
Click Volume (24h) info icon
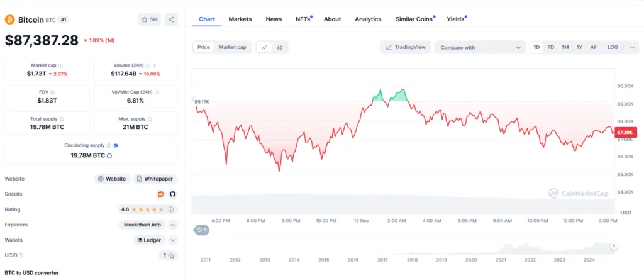148,65
